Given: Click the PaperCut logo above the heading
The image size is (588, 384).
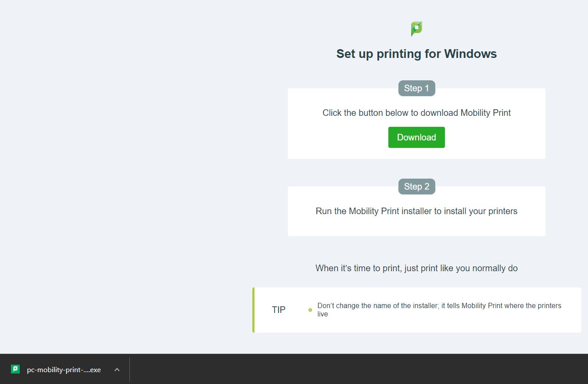Looking at the screenshot, I should coord(416,29).
